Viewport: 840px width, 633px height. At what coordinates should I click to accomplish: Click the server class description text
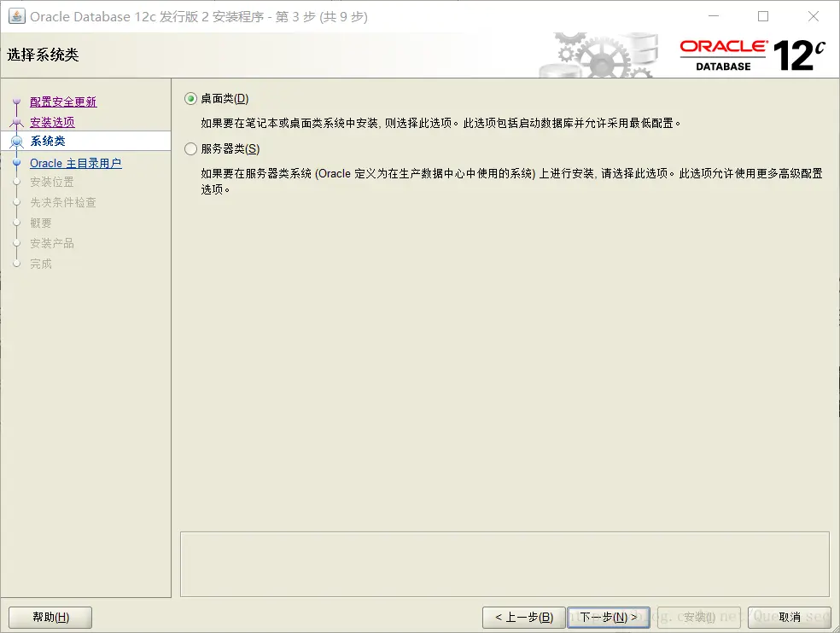pyautogui.click(x=511, y=181)
